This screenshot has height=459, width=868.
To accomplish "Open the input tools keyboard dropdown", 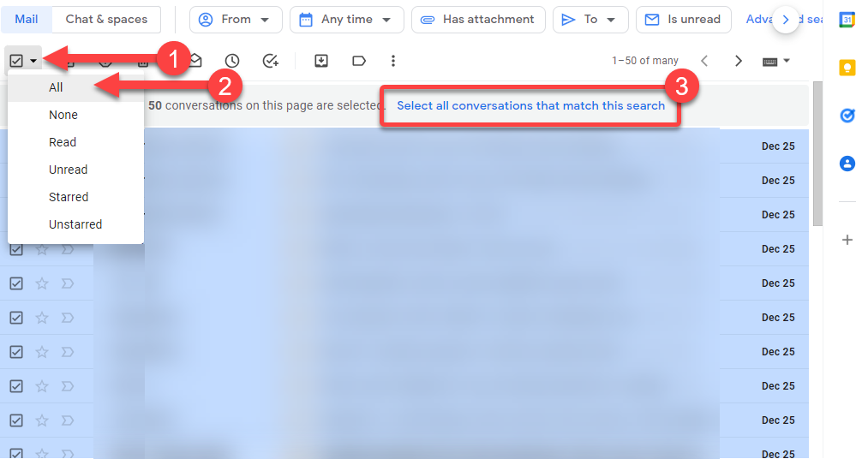I will pyautogui.click(x=775, y=61).
